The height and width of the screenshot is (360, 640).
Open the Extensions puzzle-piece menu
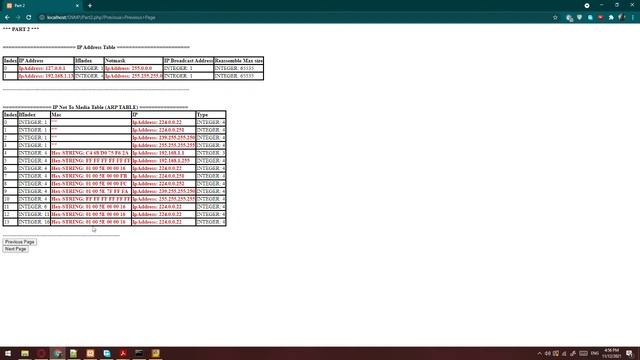coord(611,18)
